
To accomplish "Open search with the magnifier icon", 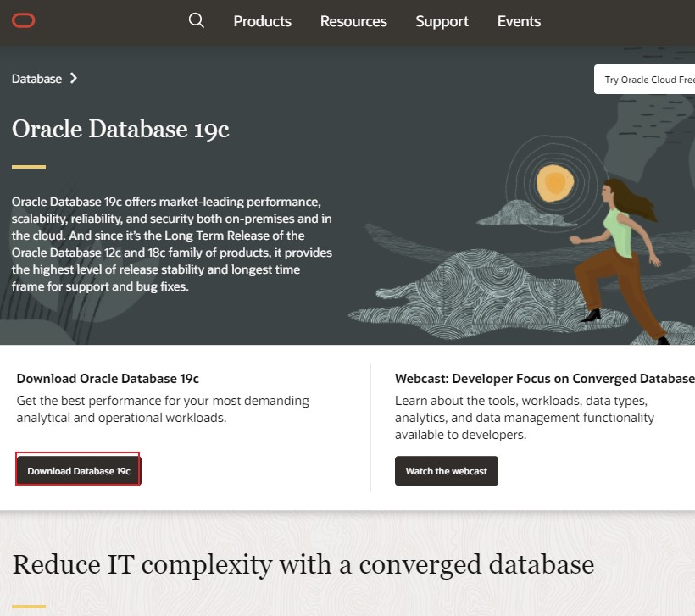I will pyautogui.click(x=197, y=20).
